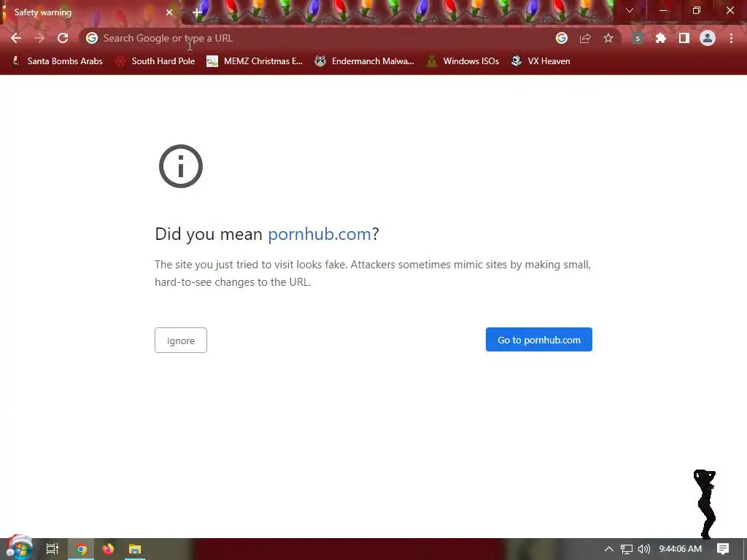Toggle the browser side panel
Image resolution: width=747 pixels, height=560 pixels.
(684, 38)
